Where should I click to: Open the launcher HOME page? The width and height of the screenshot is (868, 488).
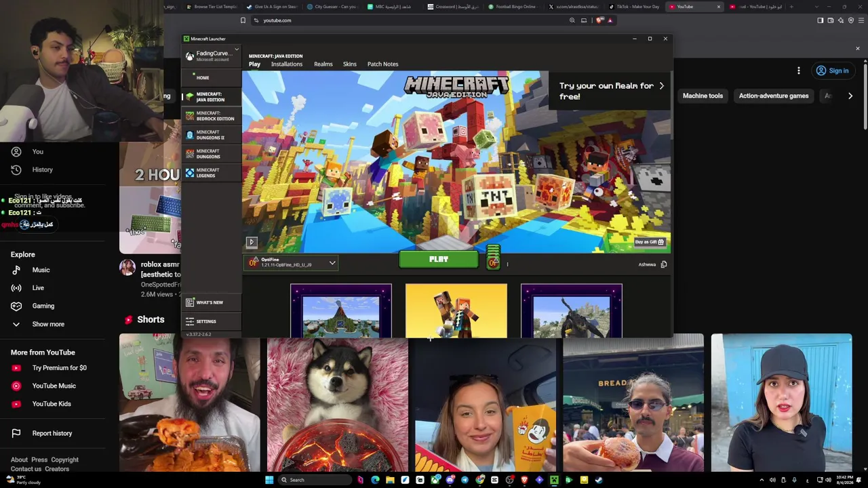[211, 78]
